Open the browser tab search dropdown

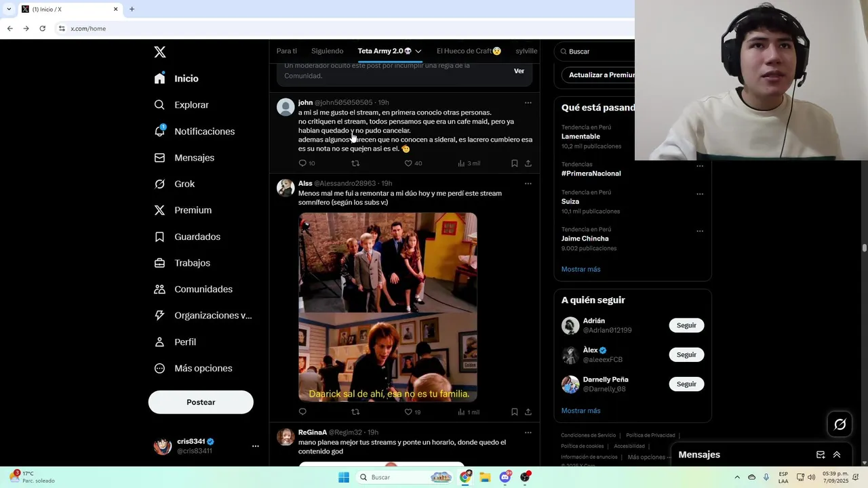click(9, 9)
